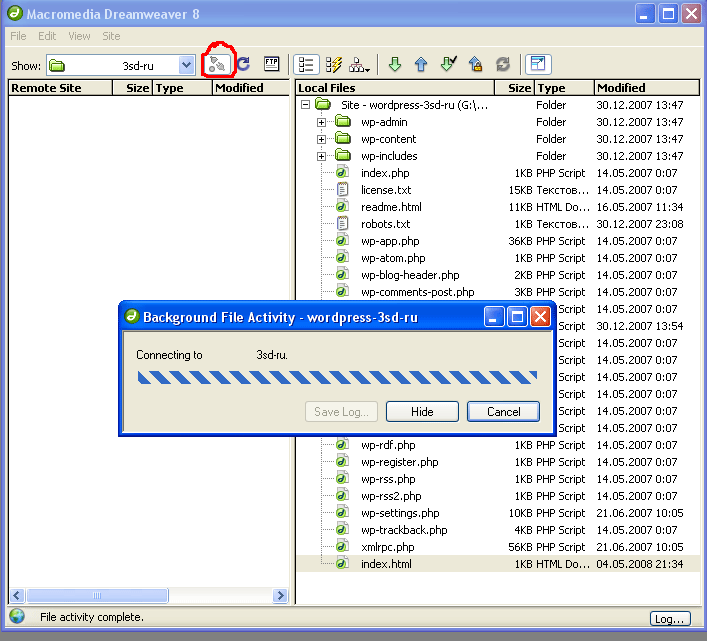Sort by Remote Site column header
This screenshot has width=707, height=641.
[x=60, y=87]
